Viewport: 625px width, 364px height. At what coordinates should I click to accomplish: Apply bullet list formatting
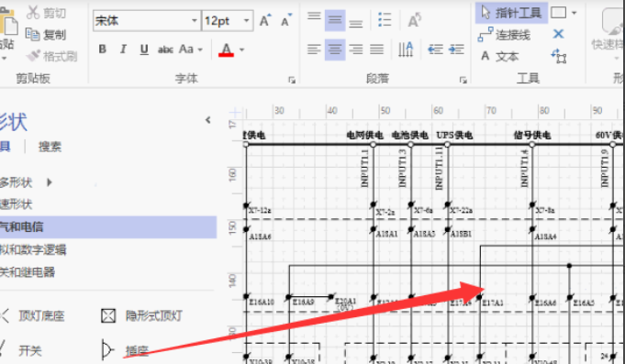[385, 19]
